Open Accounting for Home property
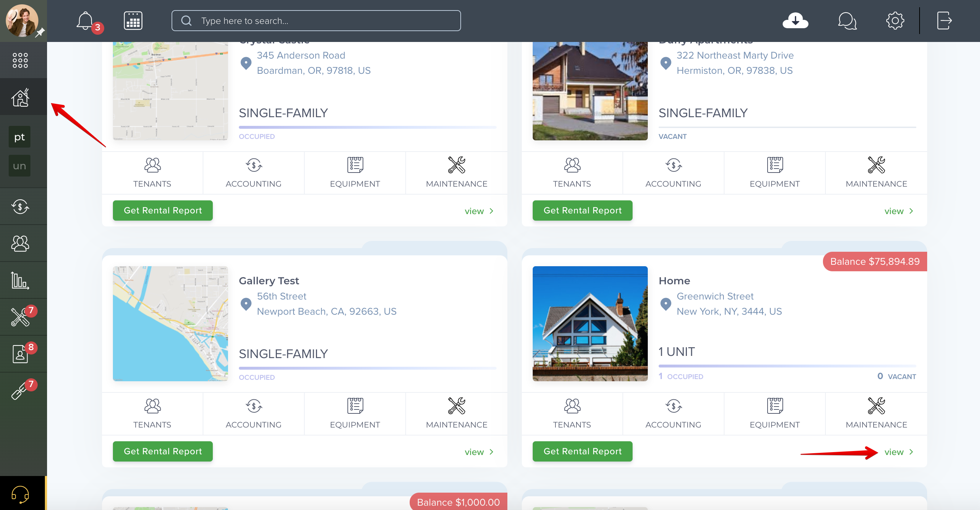 point(673,413)
